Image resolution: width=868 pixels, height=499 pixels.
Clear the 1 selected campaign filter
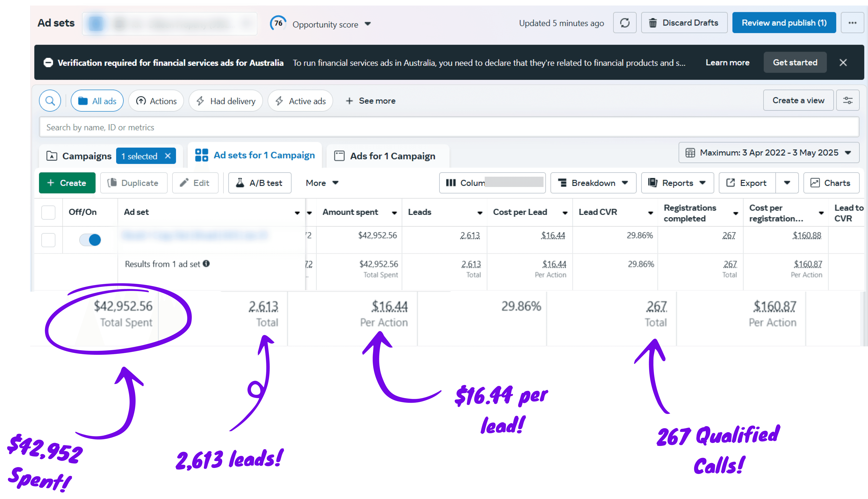[168, 156]
